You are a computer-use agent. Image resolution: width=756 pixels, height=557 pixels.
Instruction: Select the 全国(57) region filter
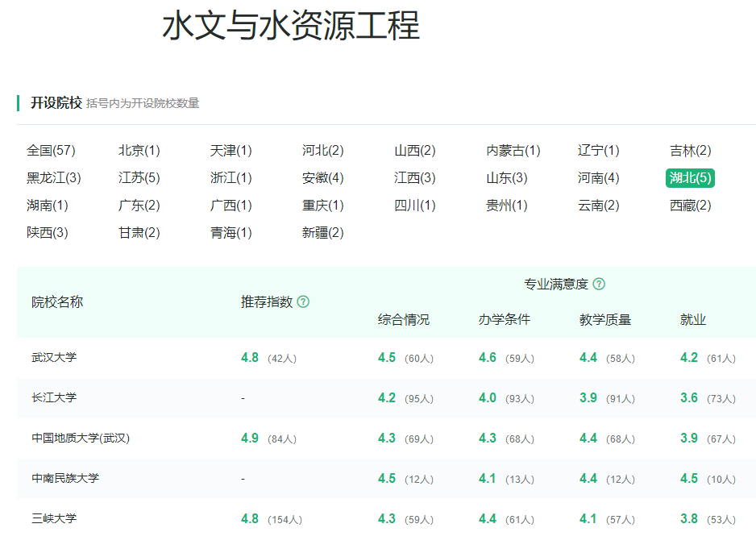(x=51, y=151)
